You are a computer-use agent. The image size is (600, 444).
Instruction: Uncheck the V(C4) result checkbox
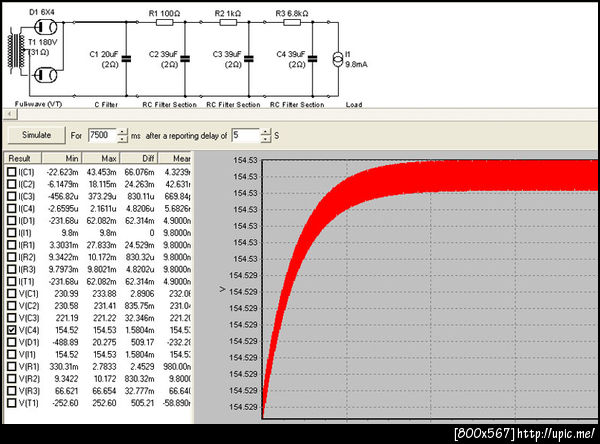click(x=12, y=330)
